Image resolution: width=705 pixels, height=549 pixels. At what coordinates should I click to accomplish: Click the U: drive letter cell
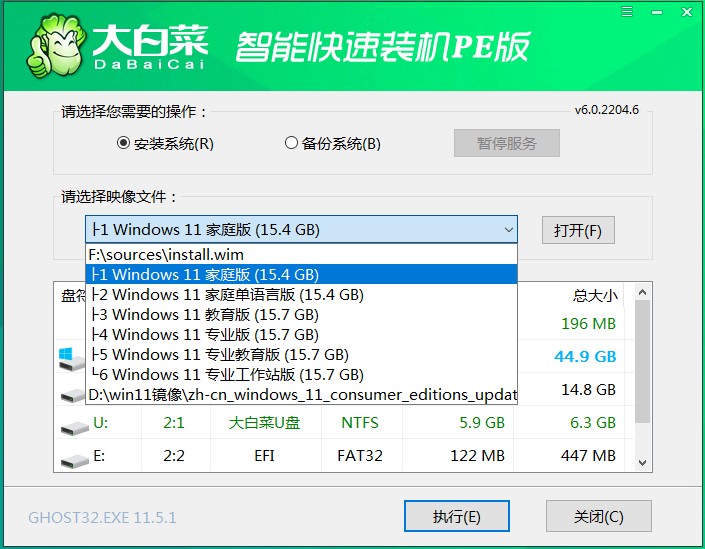[x=101, y=423]
